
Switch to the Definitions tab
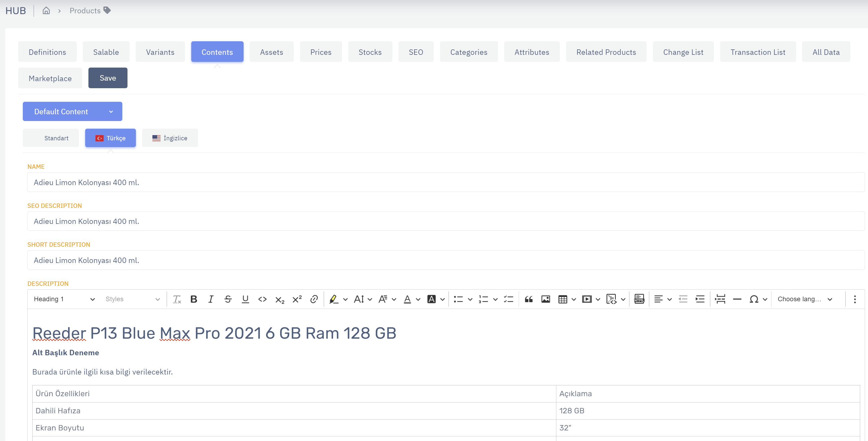click(47, 52)
